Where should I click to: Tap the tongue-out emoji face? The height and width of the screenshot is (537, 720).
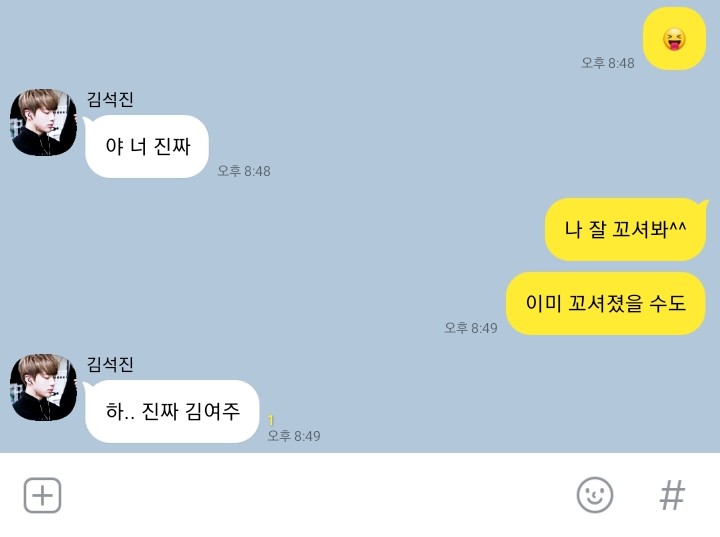point(674,39)
